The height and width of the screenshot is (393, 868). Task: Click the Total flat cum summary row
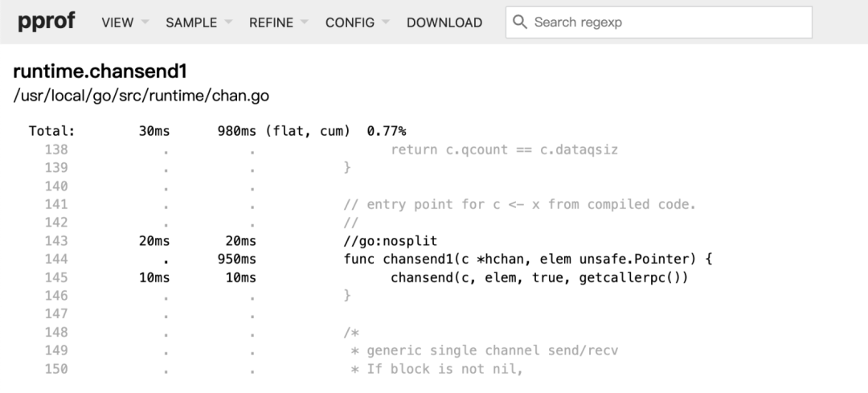218,131
